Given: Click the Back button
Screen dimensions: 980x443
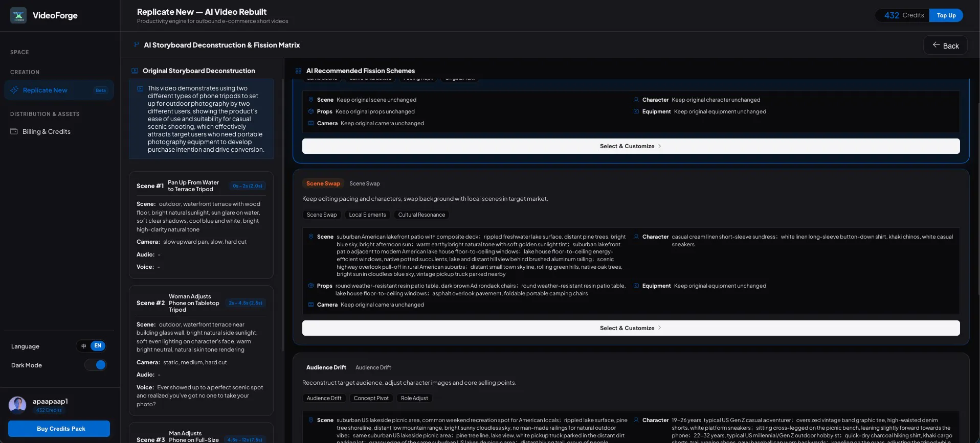Looking at the screenshot, I should pyautogui.click(x=945, y=45).
